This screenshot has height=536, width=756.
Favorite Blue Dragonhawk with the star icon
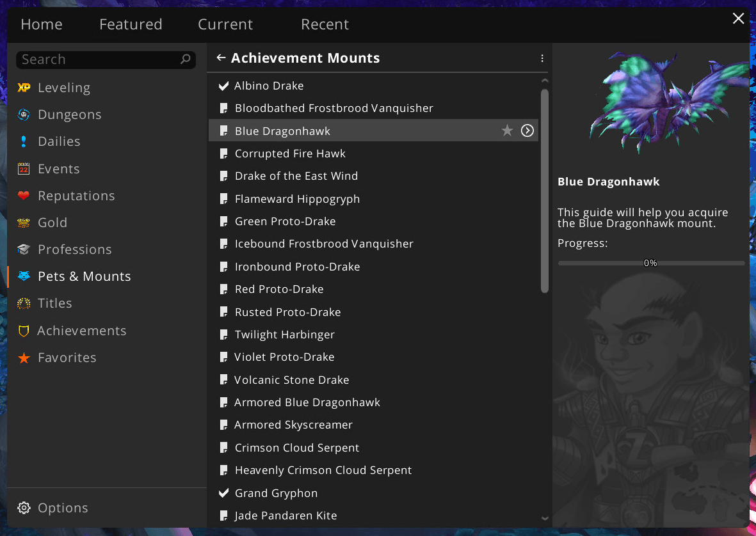pyautogui.click(x=507, y=130)
